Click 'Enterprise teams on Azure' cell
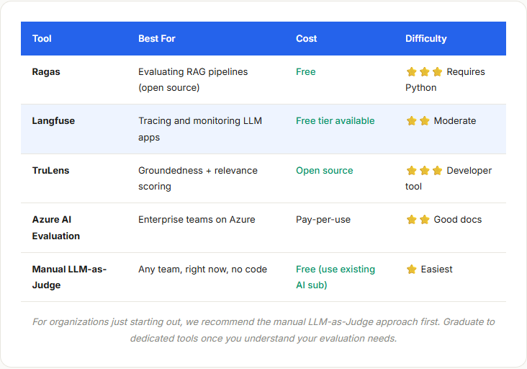The height and width of the screenshot is (369, 527). pyautogui.click(x=197, y=219)
